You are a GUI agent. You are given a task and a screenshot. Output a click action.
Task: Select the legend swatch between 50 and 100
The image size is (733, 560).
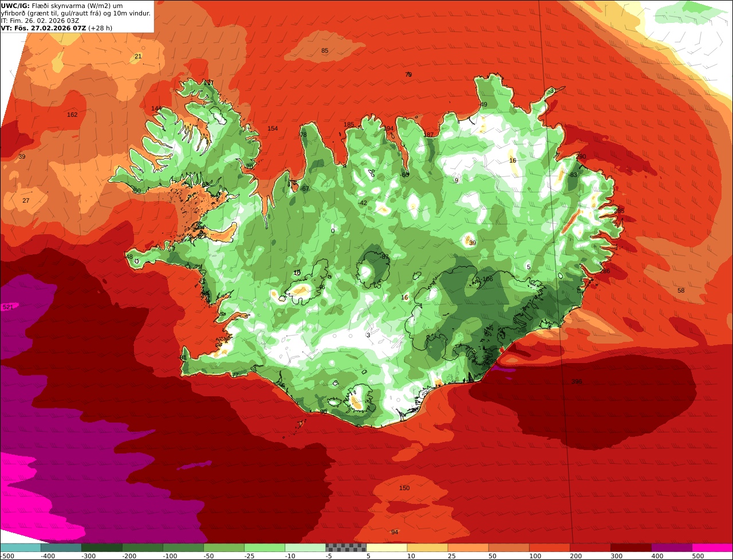509,547
